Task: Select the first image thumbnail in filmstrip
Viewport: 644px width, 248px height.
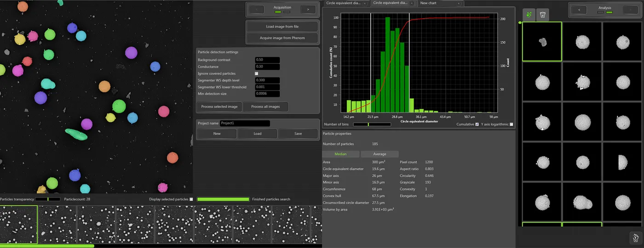Action: [x=18, y=225]
